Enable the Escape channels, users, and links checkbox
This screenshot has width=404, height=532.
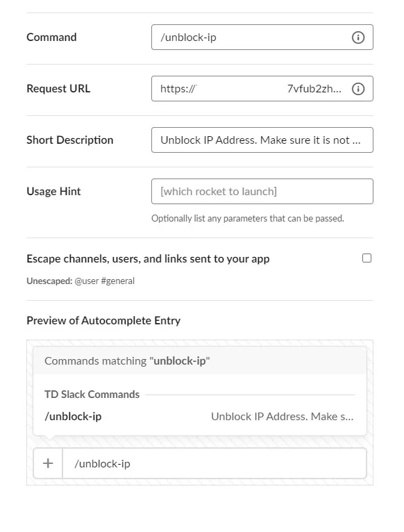367,258
